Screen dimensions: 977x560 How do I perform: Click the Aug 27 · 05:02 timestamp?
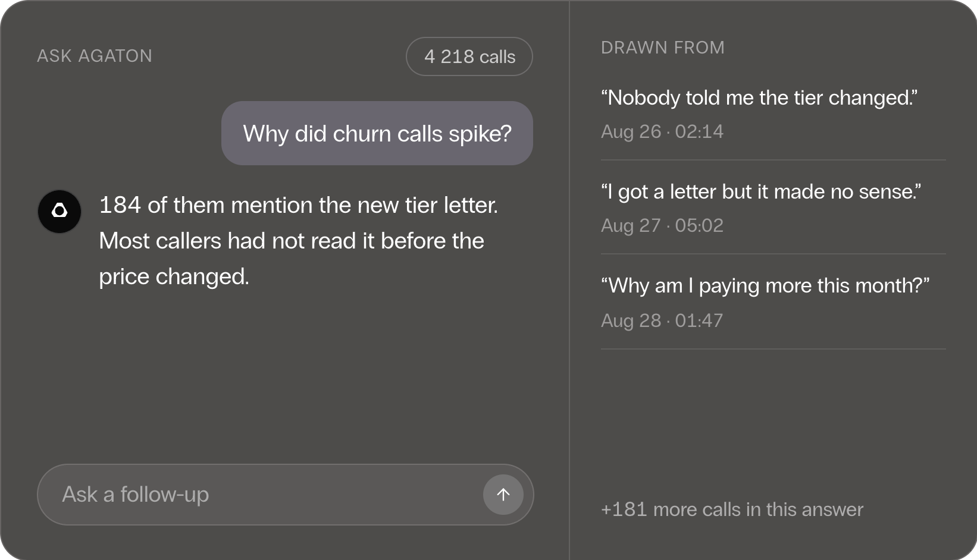tap(662, 225)
